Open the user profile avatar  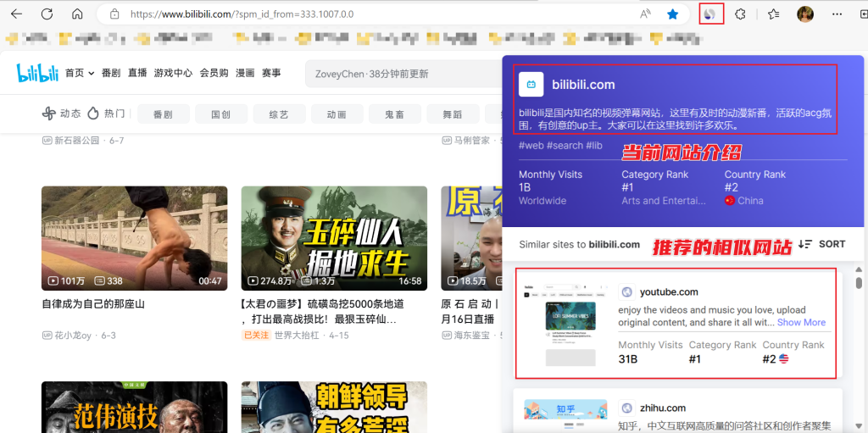pyautogui.click(x=805, y=14)
